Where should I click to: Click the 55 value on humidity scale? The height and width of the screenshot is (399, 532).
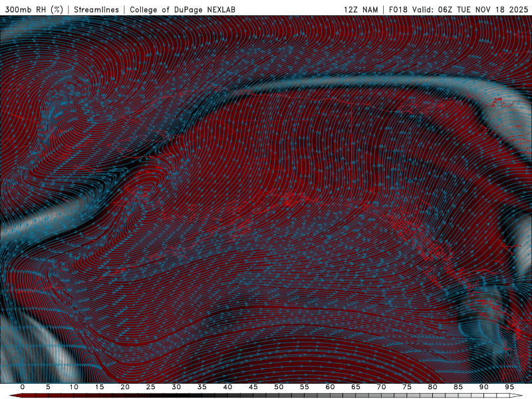point(305,387)
